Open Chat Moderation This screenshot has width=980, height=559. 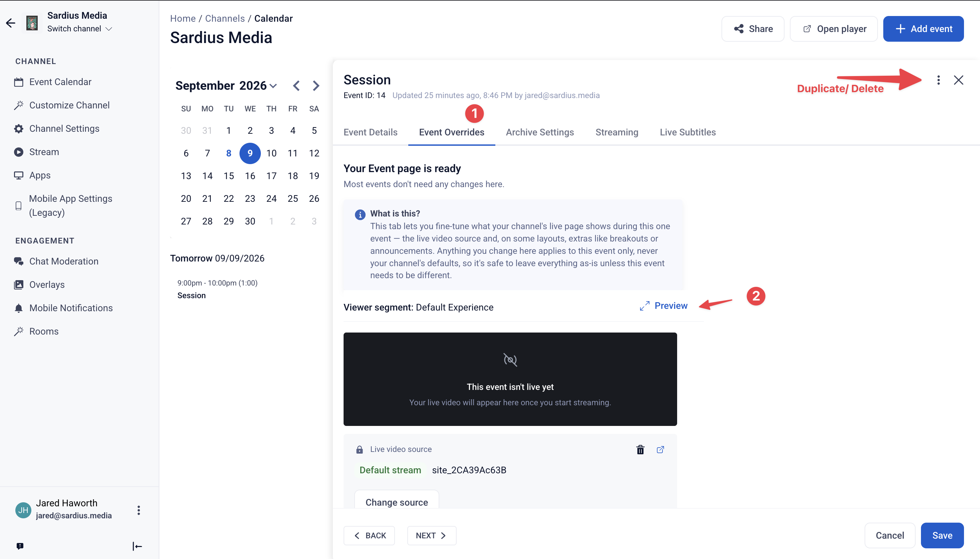pyautogui.click(x=56, y=261)
